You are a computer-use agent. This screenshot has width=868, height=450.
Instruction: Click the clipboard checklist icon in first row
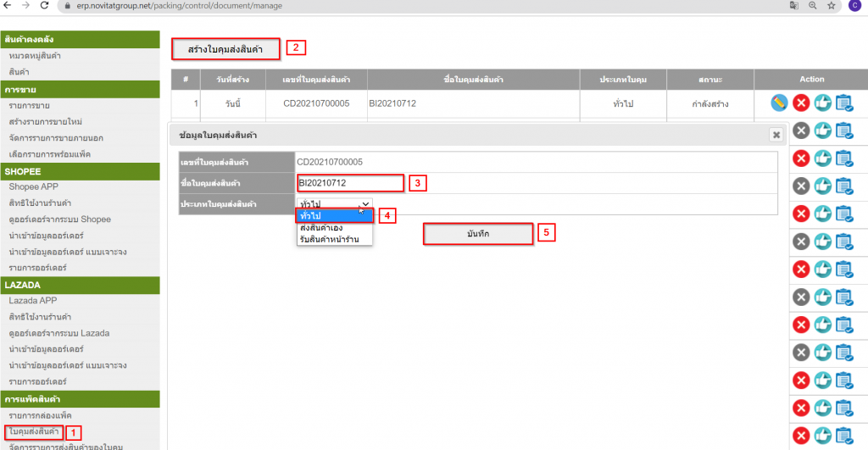tap(843, 103)
